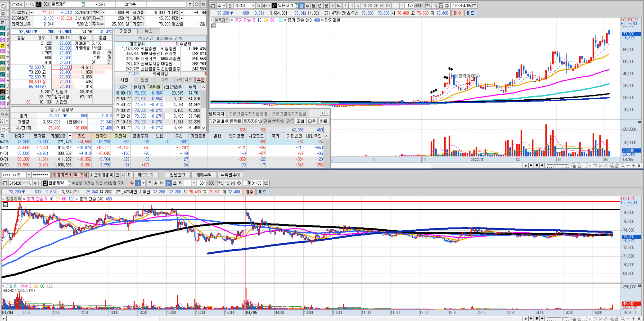Open 프로그램투자자별매매 tab

(248, 114)
